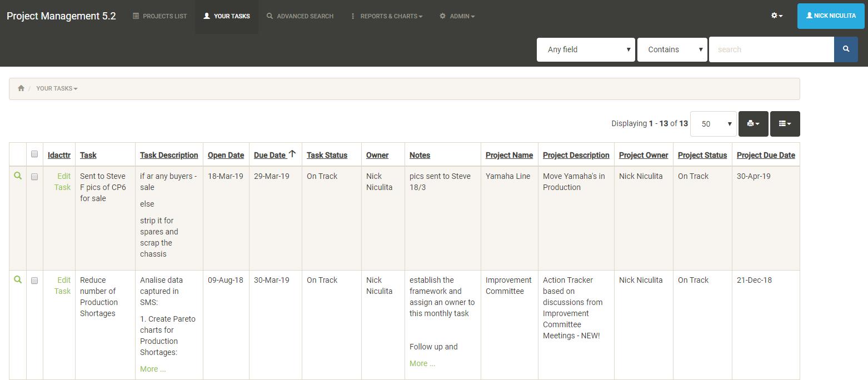This screenshot has width=868, height=380.
Task: Click the row preview magnifier for the Yamaha task
Action: pos(17,175)
